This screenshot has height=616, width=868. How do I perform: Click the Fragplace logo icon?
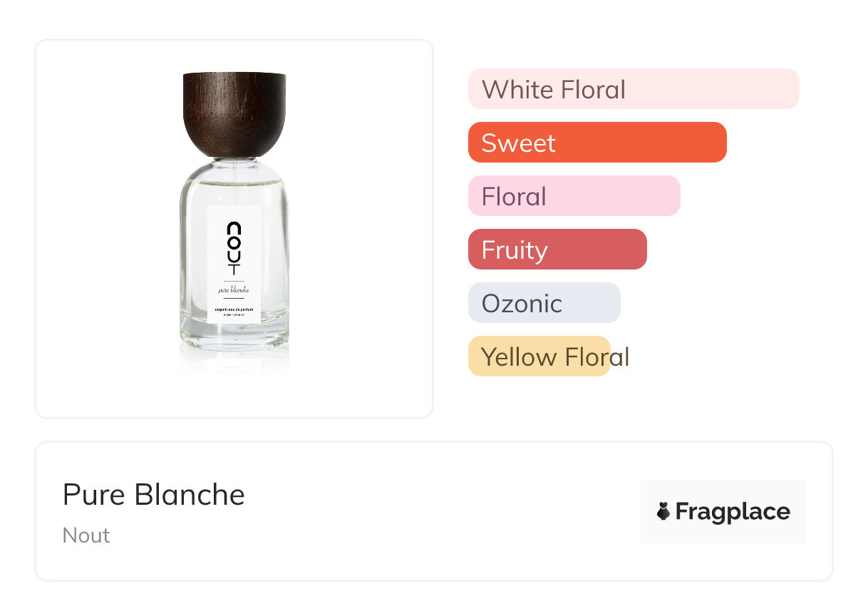pos(663,511)
